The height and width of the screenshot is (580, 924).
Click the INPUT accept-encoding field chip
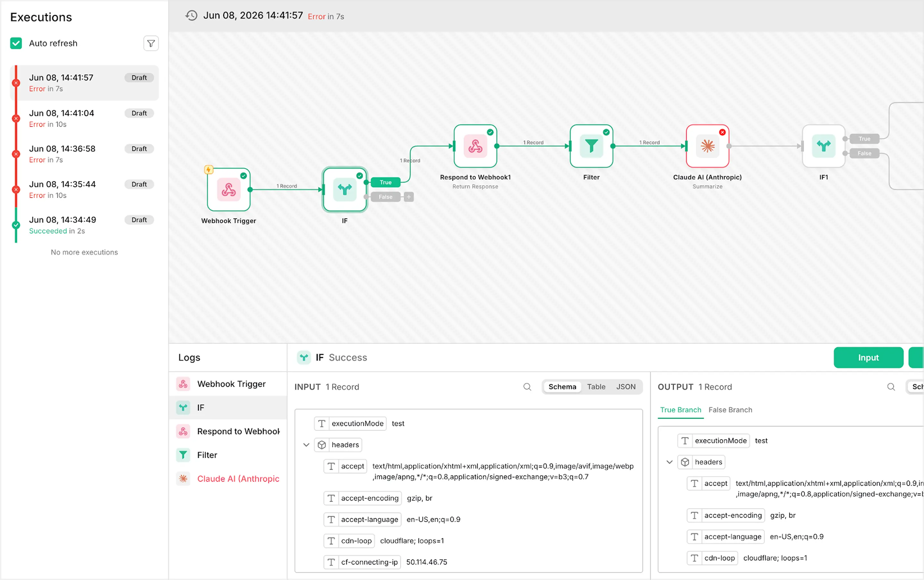tap(363, 498)
